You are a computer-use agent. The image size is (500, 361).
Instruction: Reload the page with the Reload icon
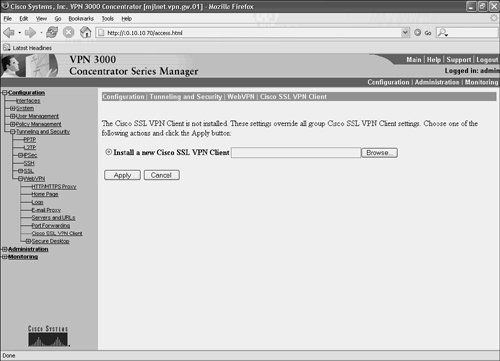coord(52,32)
